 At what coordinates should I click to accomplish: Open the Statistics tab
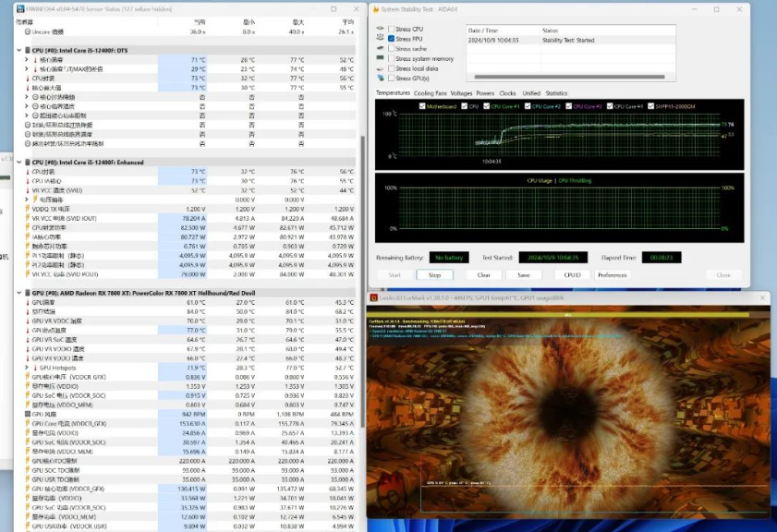coord(556,93)
